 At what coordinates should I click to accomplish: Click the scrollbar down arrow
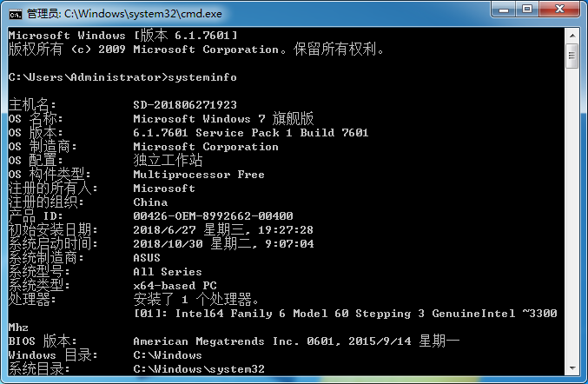pos(572,368)
